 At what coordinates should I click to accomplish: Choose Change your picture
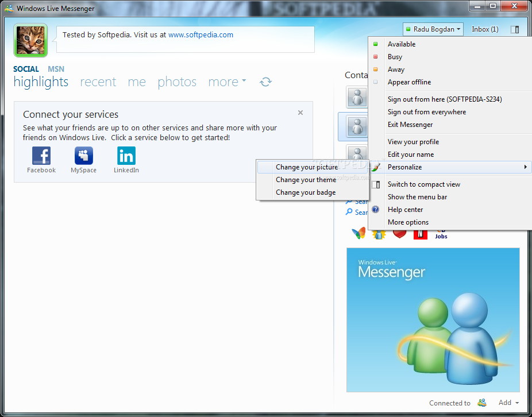tap(313, 167)
